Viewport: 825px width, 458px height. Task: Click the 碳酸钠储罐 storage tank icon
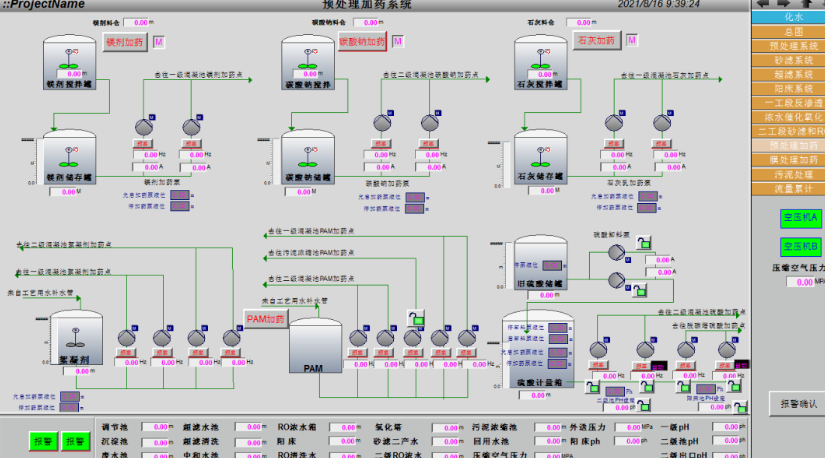pos(307,160)
